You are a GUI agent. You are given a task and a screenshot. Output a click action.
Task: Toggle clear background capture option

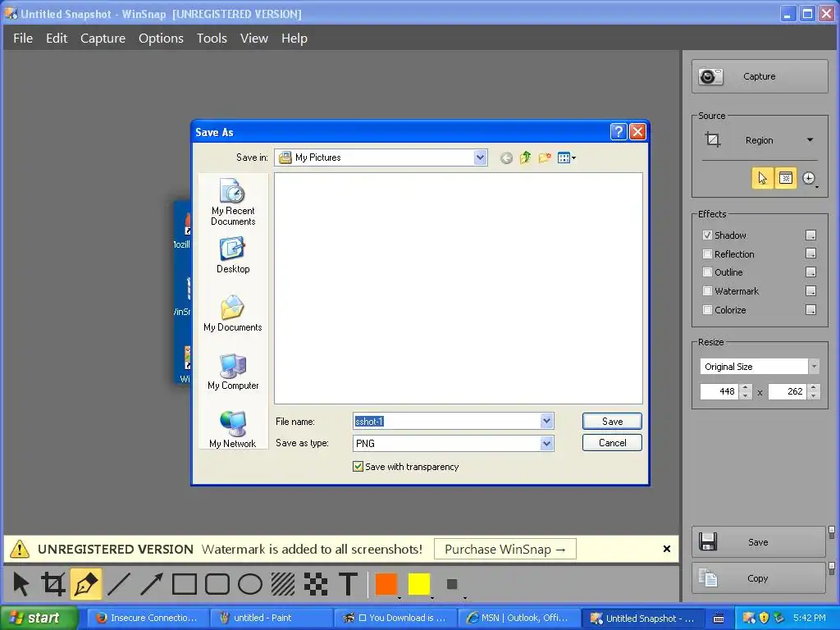pos(785,178)
